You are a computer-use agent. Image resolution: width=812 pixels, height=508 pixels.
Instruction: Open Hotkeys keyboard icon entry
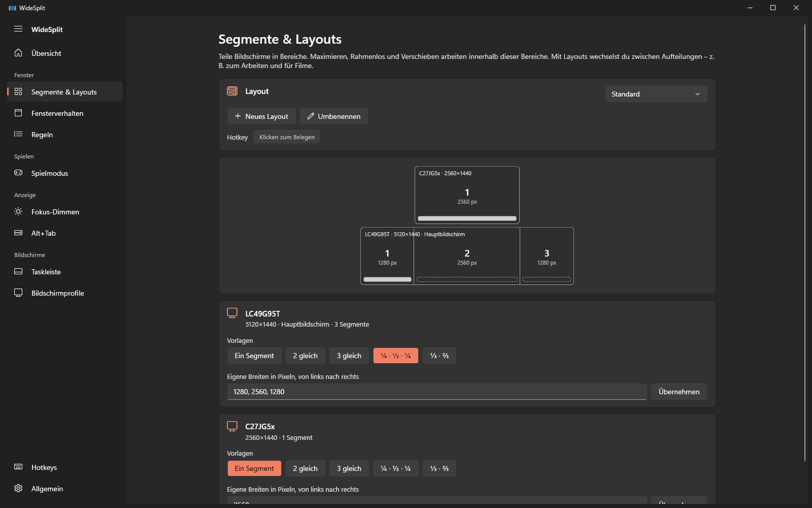[18, 467]
